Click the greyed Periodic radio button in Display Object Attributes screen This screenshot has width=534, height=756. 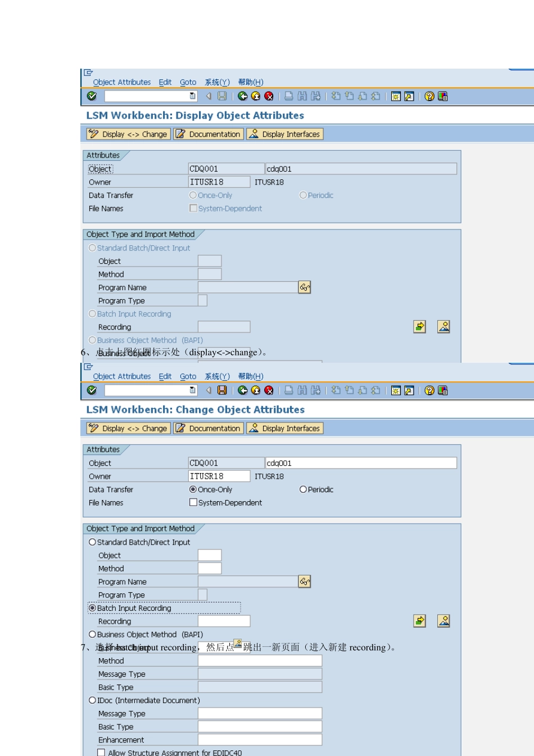pyautogui.click(x=303, y=195)
